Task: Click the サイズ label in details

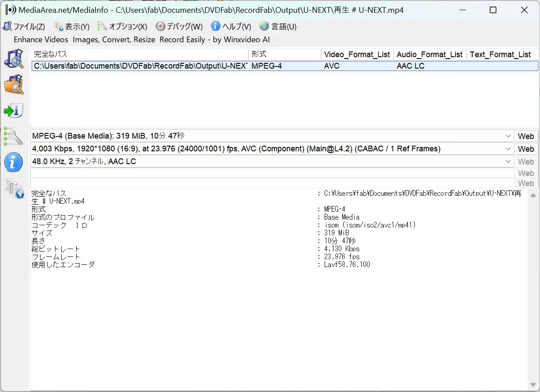Action: [42, 233]
